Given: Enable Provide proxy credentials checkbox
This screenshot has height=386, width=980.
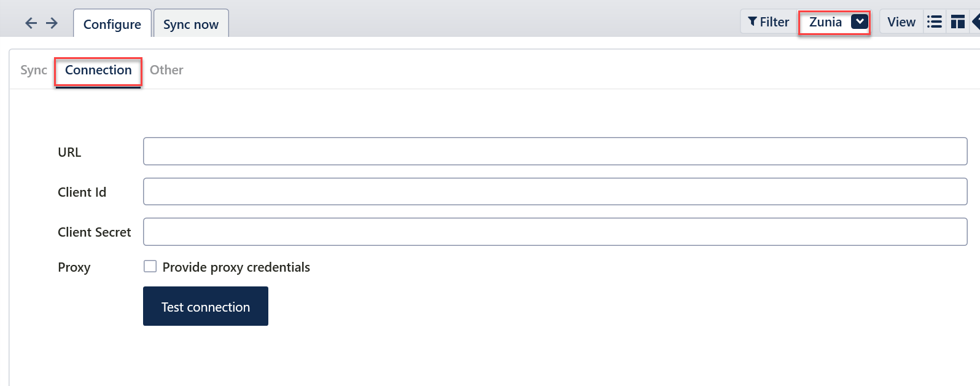Looking at the screenshot, I should (150, 266).
